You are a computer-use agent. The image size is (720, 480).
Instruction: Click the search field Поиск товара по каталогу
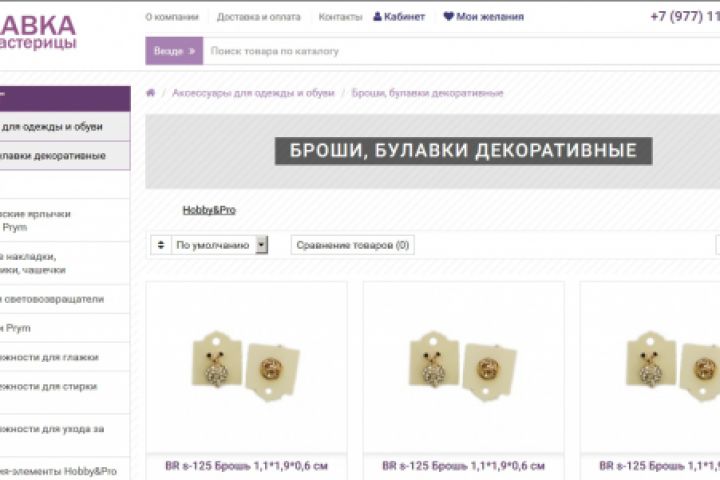click(x=461, y=51)
